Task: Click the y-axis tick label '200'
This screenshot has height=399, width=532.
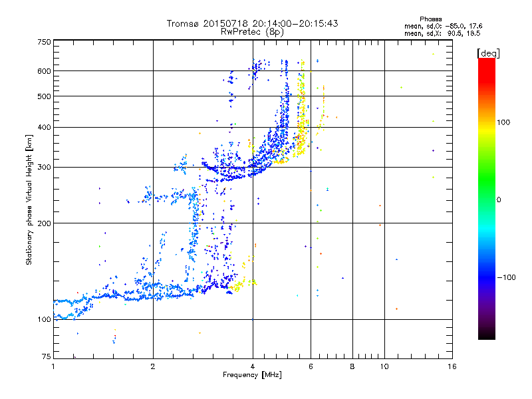Action: 45,223
